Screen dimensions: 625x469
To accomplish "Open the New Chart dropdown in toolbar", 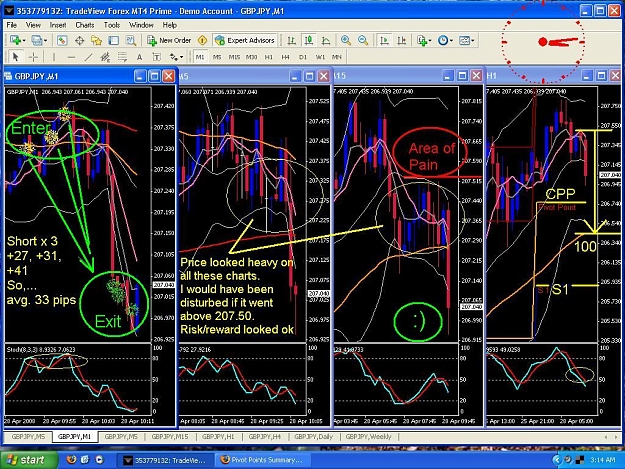I will click(x=18, y=40).
